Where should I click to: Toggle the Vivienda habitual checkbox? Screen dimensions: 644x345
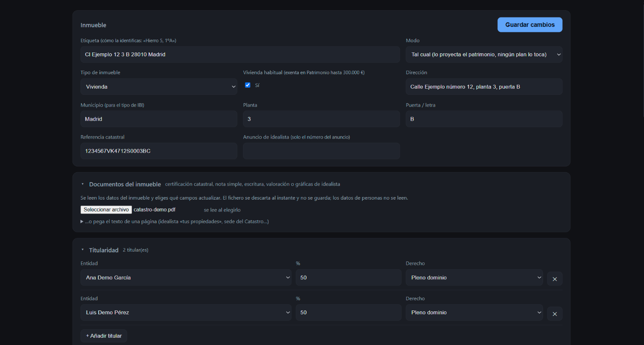click(247, 85)
